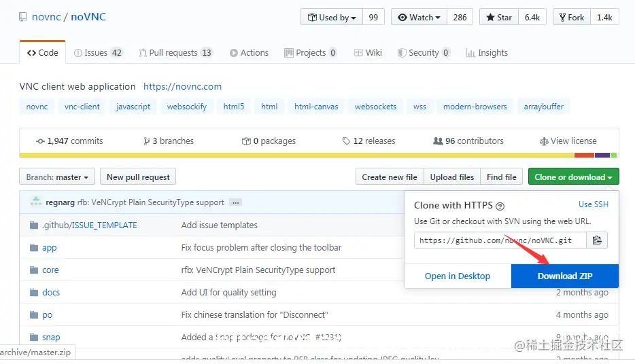Open the Wiki tab
The width and height of the screenshot is (635, 364).
point(368,52)
